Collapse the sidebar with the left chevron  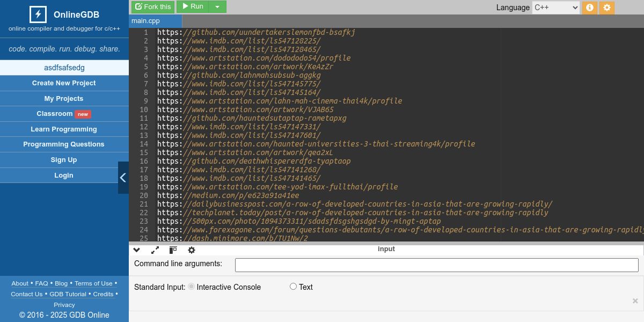click(123, 178)
